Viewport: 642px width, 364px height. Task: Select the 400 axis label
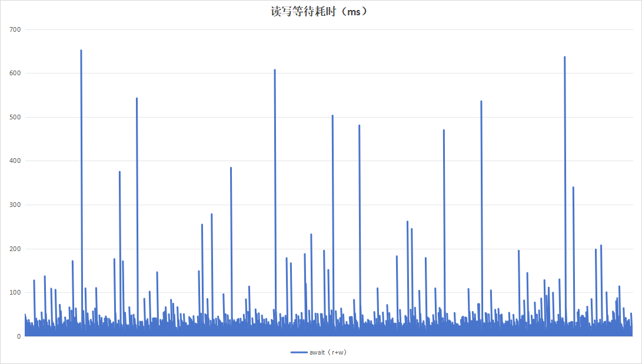pos(15,161)
